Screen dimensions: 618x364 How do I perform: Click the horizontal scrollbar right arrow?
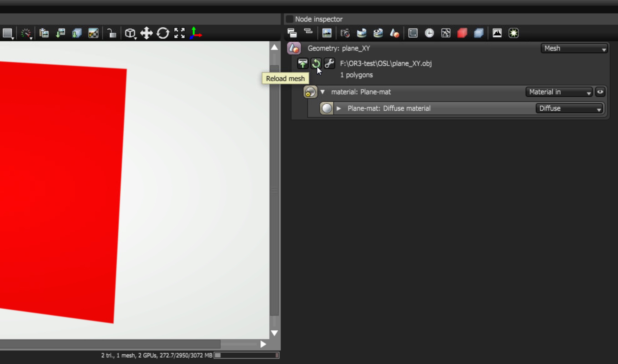(263, 344)
